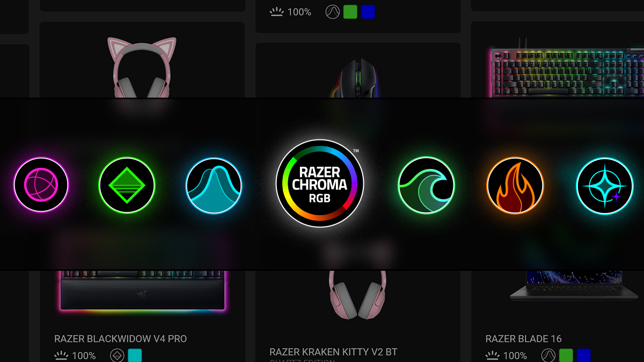Choose the blue wave curve effect icon
The image size is (644, 362).
click(x=214, y=185)
